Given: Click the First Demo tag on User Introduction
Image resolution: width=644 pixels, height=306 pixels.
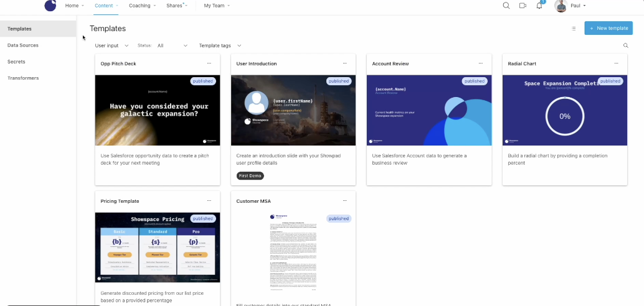Looking at the screenshot, I should pos(250,176).
